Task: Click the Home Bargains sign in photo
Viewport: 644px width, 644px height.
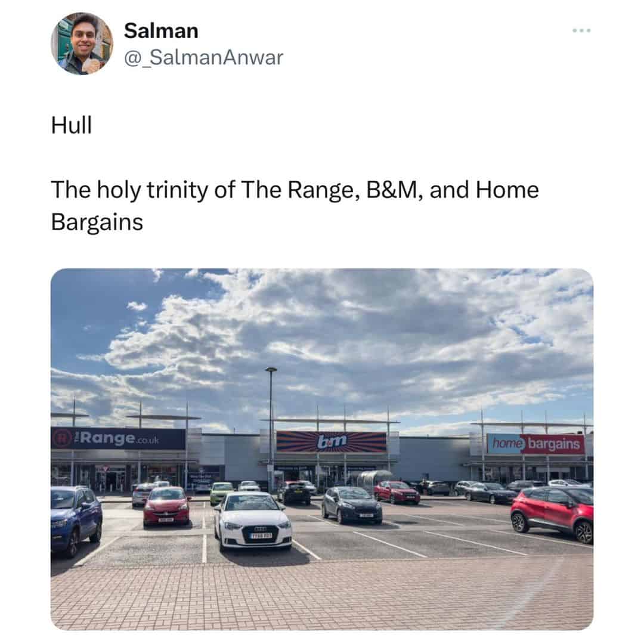Action: [535, 444]
